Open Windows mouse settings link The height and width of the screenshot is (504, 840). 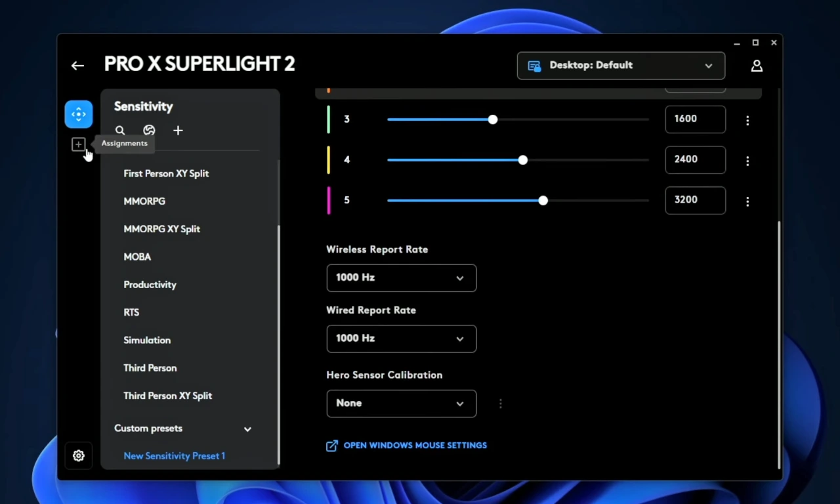tap(415, 445)
